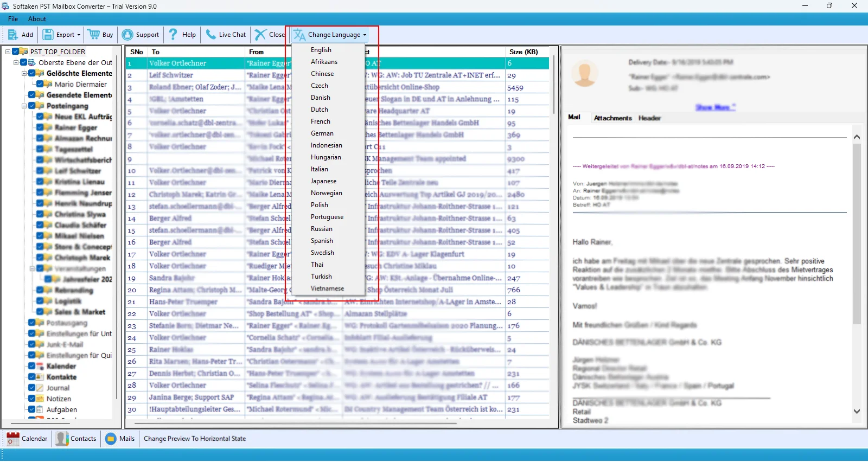Select mail row 19 to Sandra
This screenshot has width=868, height=462.
(337, 278)
